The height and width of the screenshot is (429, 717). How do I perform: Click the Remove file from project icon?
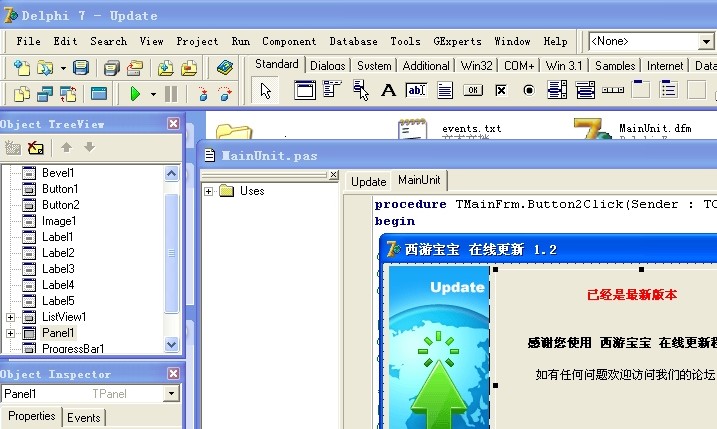189,68
